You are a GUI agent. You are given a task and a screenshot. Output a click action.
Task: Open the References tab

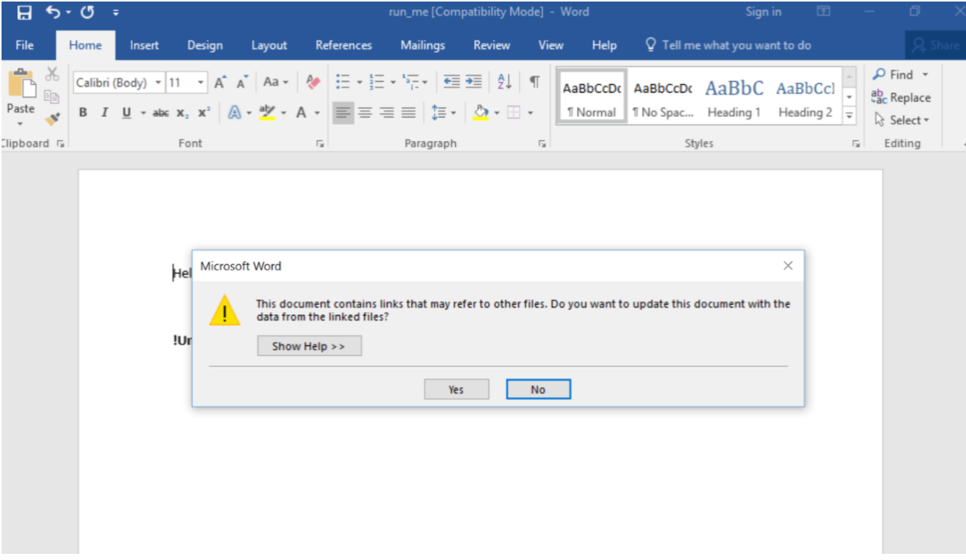[343, 45]
